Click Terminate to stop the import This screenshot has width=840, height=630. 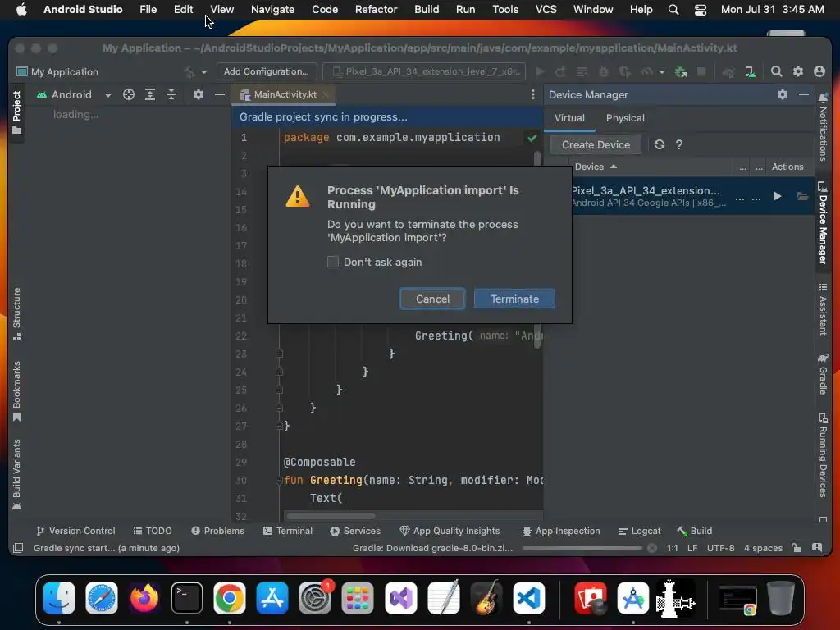(x=514, y=299)
